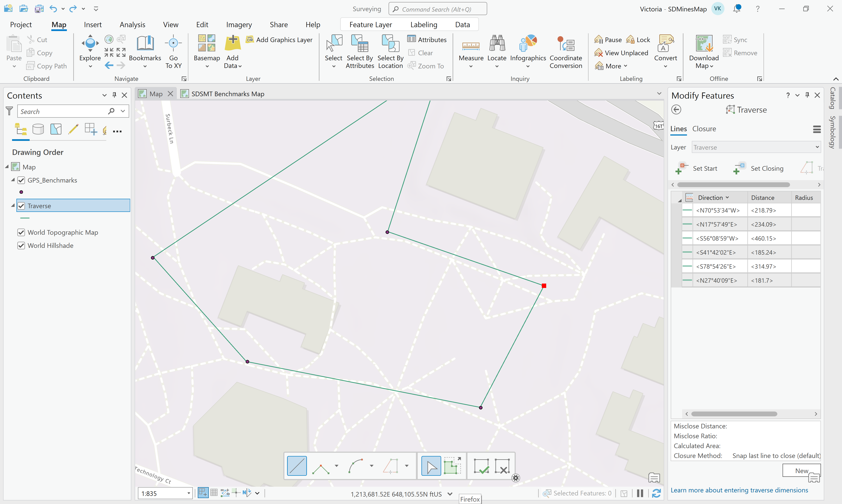
Task: Switch to SDSMT Benchmarks Map tab
Action: pyautogui.click(x=223, y=94)
